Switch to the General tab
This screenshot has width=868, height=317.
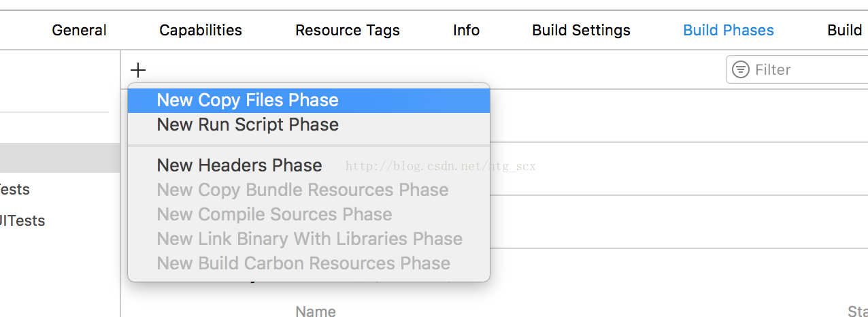pyautogui.click(x=79, y=30)
